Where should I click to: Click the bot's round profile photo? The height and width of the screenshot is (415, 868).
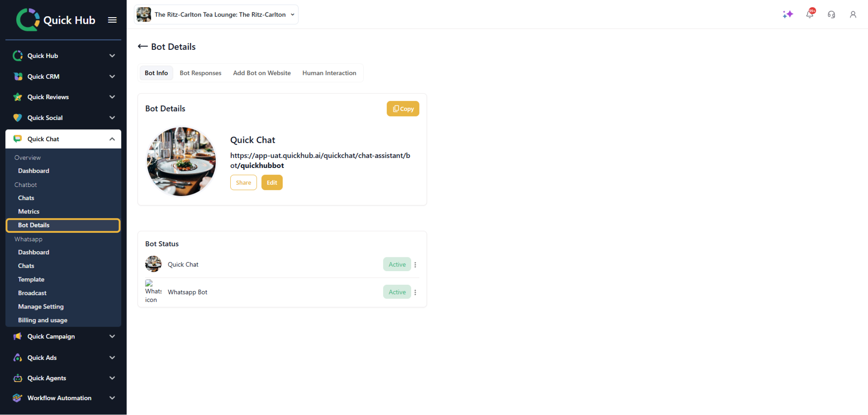[181, 161]
